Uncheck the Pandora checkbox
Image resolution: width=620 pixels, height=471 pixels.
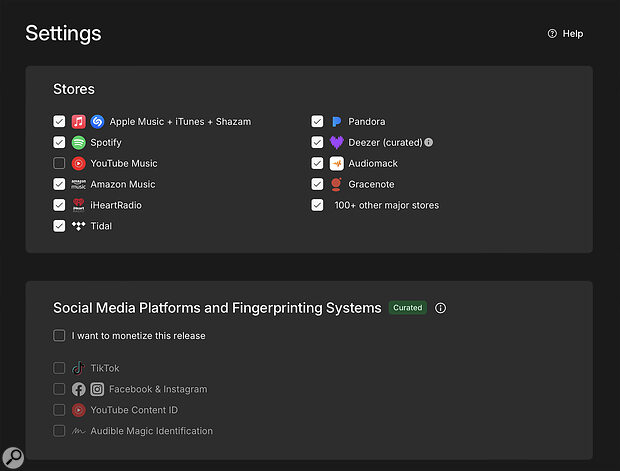[317, 121]
